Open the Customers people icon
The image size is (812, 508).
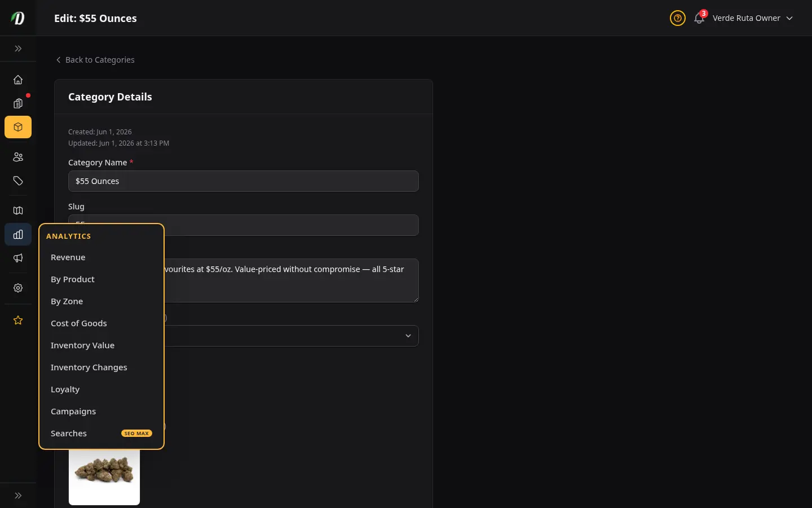click(18, 157)
